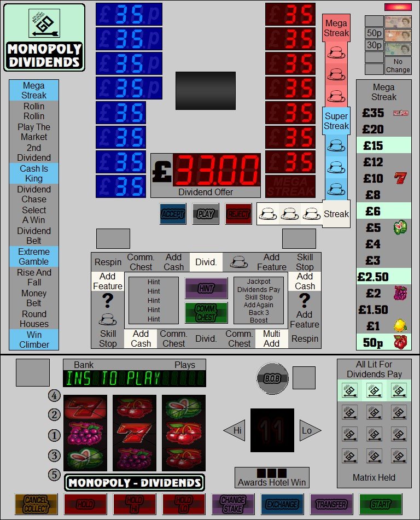Click the No Change indicator

pyautogui.click(x=398, y=65)
